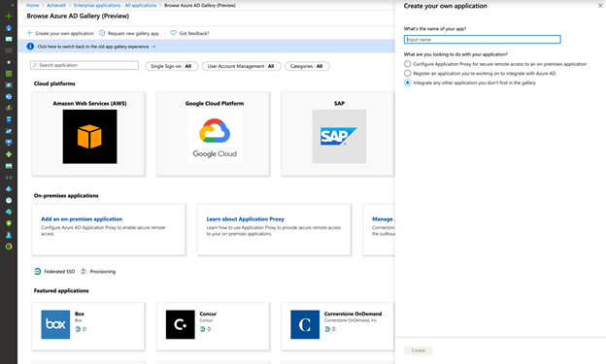The width and height of the screenshot is (606, 364).
Task: Open Home from the sidebar house icon
Action: (9, 28)
